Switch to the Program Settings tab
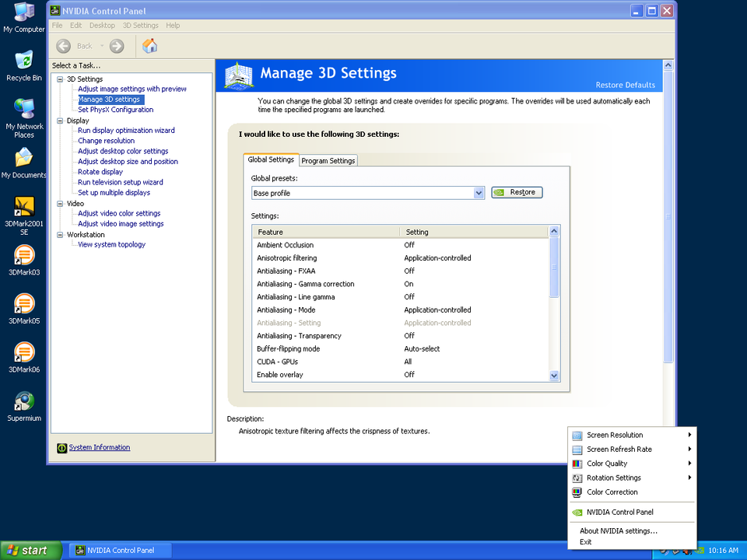This screenshot has height=560, width=747. [x=328, y=160]
